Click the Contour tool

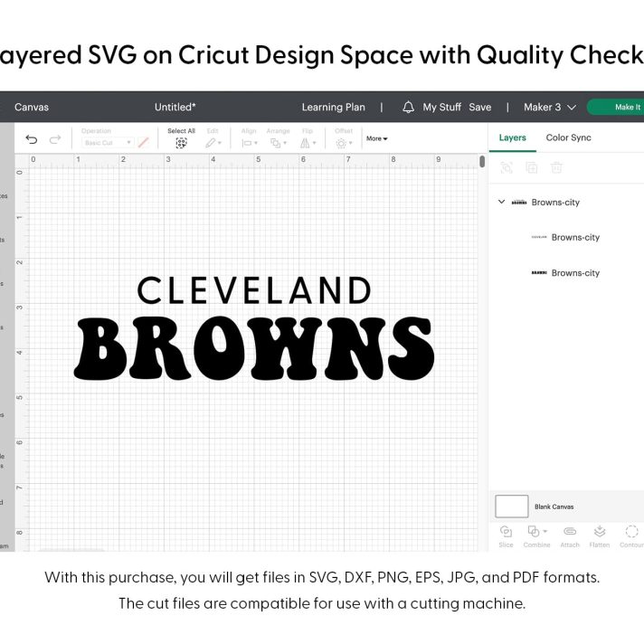coord(631,536)
